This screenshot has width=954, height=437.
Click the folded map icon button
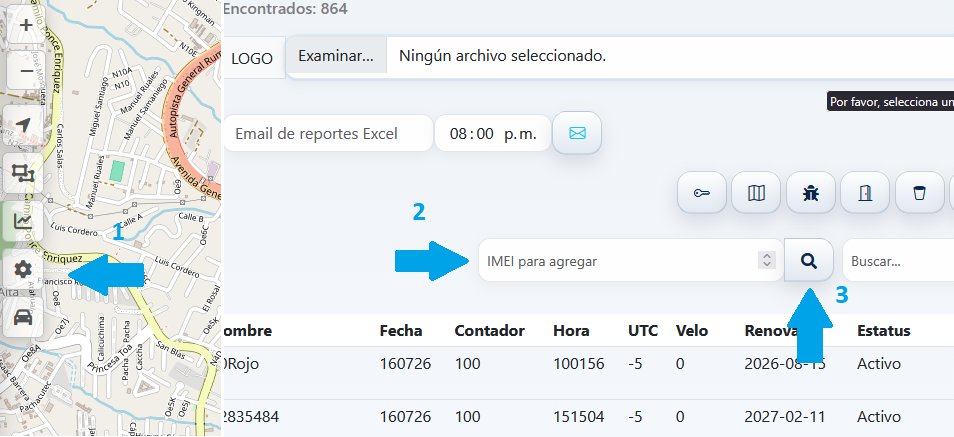(756, 193)
